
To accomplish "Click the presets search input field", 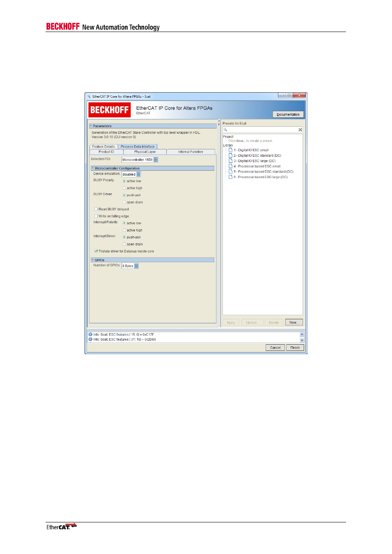I will pos(263,130).
